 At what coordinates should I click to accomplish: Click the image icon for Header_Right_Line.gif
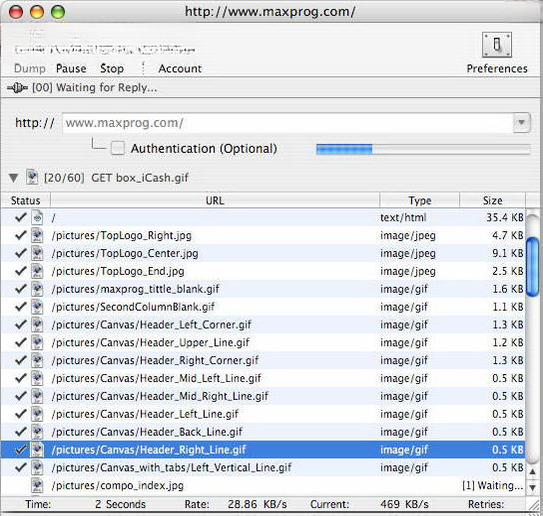click(37, 450)
